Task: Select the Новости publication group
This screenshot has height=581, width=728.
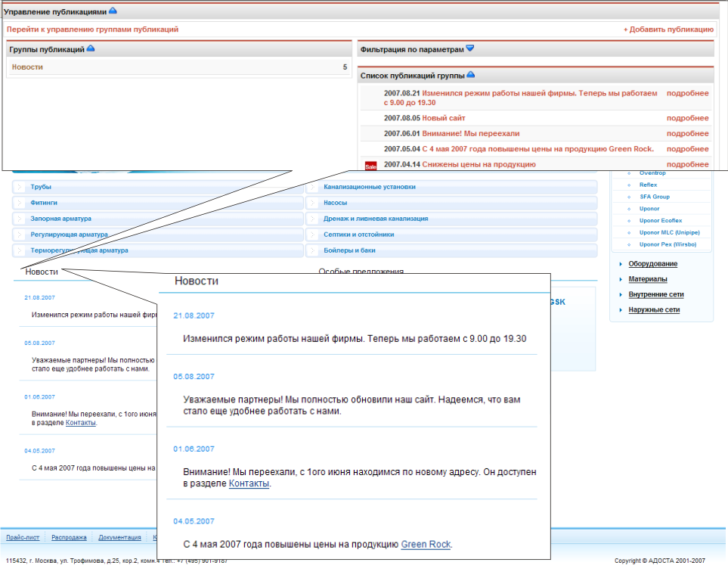Action: [x=27, y=67]
